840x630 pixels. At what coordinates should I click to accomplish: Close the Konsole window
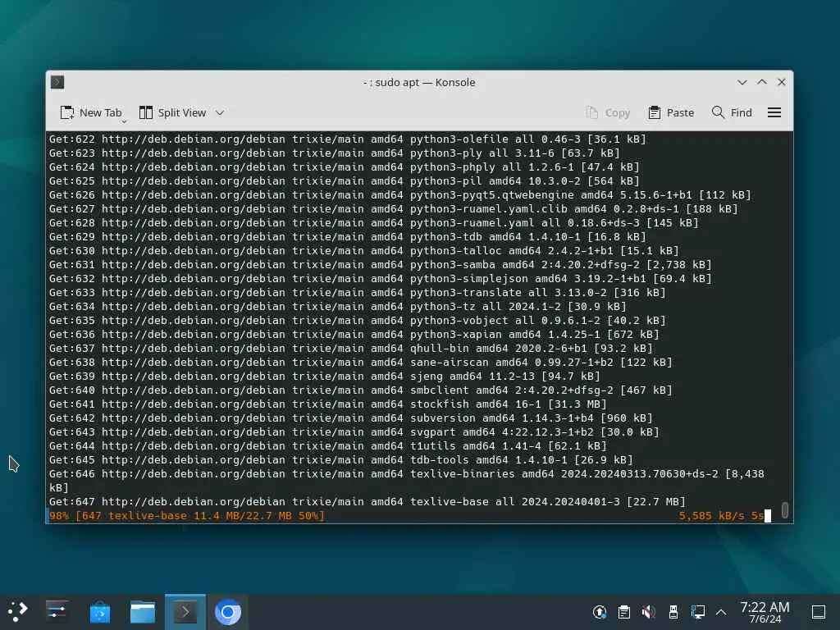(x=782, y=82)
